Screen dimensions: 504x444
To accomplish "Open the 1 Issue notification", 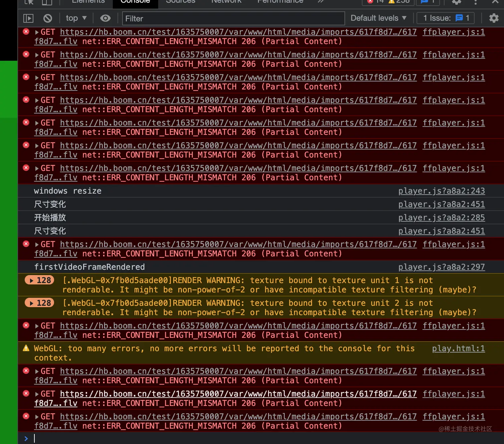I will pyautogui.click(x=446, y=18).
